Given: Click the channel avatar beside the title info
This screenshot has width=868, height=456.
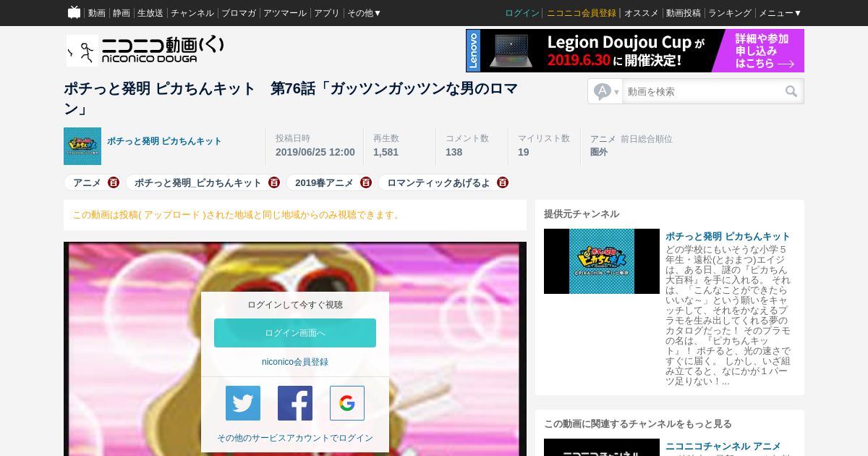Looking at the screenshot, I should (x=82, y=146).
